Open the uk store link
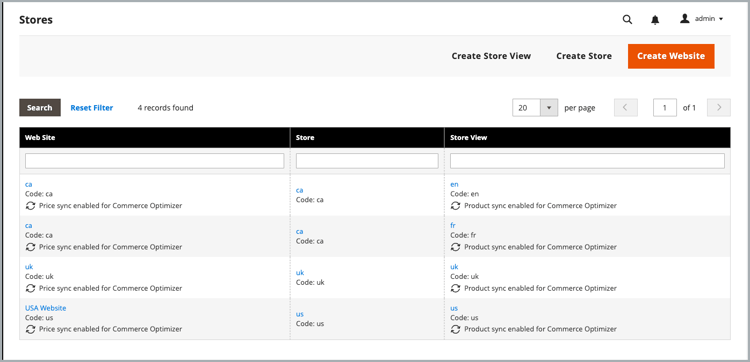 click(x=300, y=273)
